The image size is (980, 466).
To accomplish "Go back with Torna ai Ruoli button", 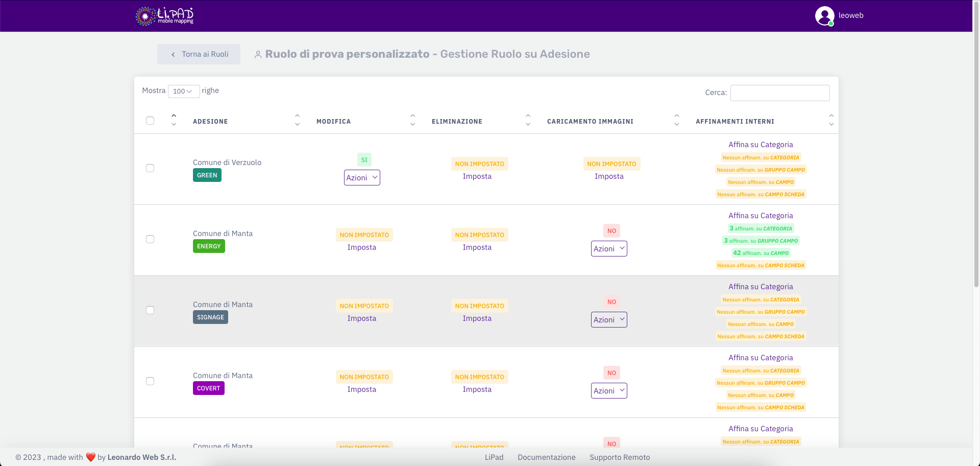I will 199,54.
